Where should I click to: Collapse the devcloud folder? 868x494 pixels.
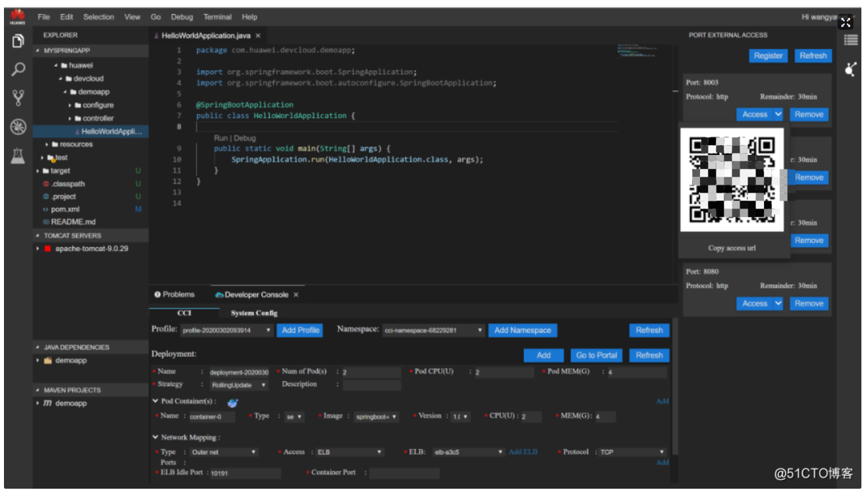61,79
